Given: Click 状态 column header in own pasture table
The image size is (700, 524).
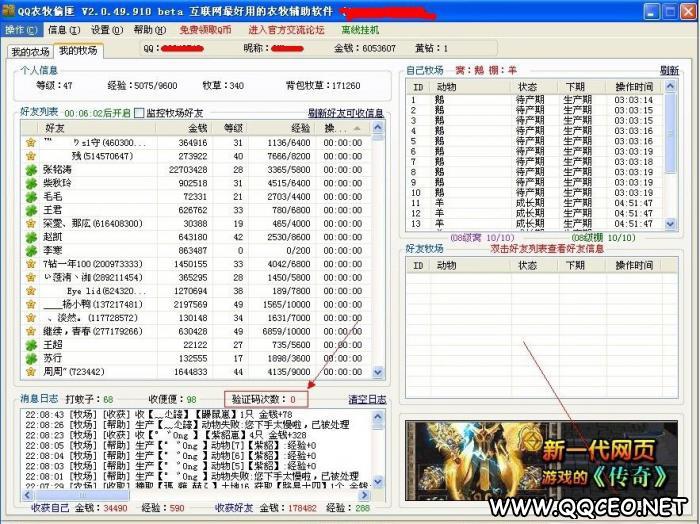Looking at the screenshot, I should pyautogui.click(x=535, y=87).
